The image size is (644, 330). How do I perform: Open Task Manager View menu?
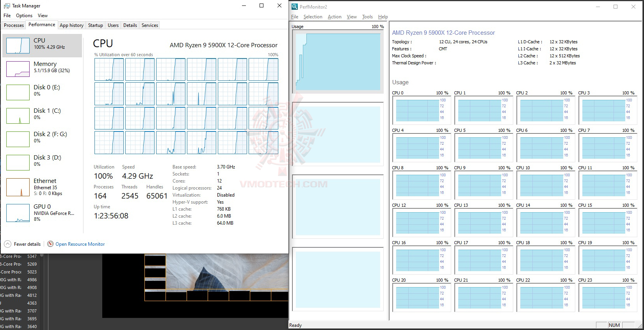click(x=43, y=16)
